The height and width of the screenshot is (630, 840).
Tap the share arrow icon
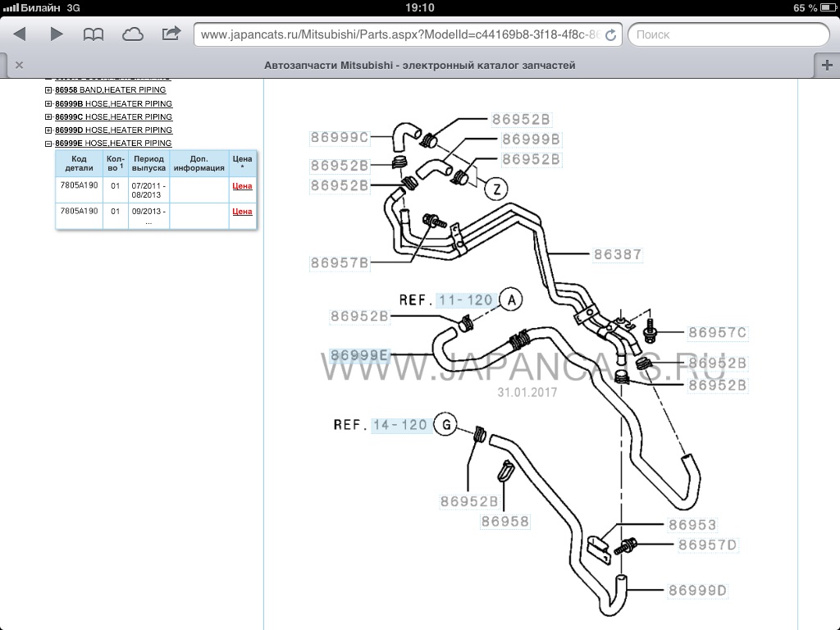click(x=171, y=34)
